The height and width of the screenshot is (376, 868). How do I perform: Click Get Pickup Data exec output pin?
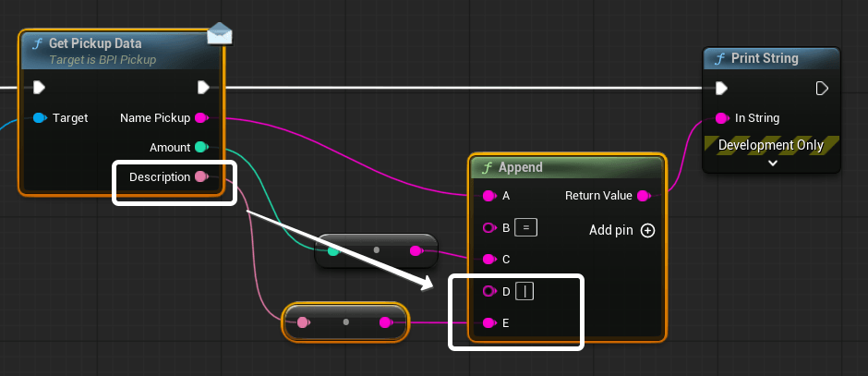coord(203,88)
